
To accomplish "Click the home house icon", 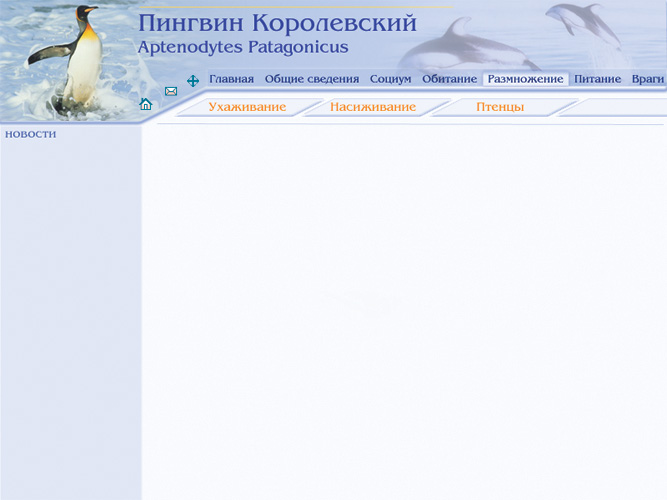I will pyautogui.click(x=146, y=104).
